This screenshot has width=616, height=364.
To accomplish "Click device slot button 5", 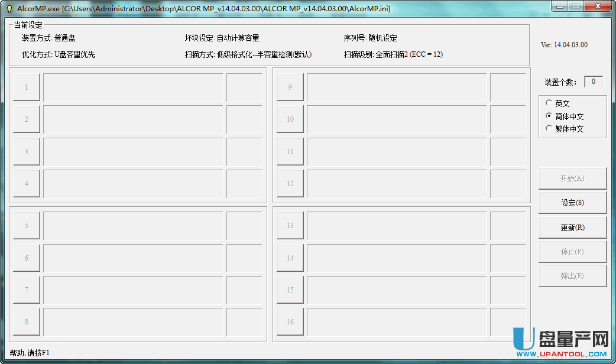I will [x=27, y=226].
